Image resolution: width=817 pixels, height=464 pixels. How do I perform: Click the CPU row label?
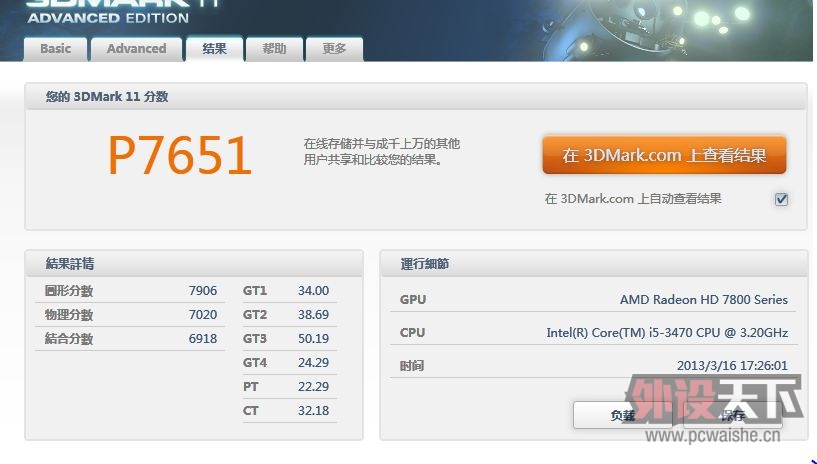(412, 332)
